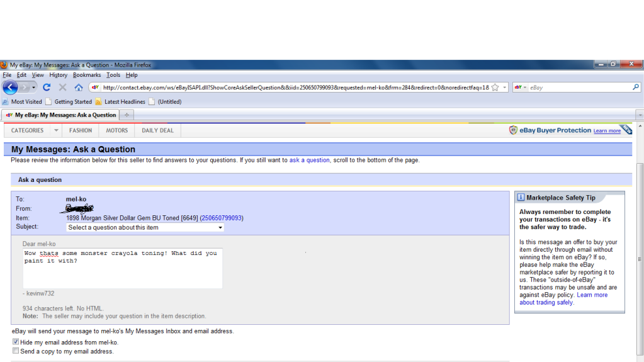644x362 pixels.
Task: Open the DAILY DEAL section
Action: point(158,130)
